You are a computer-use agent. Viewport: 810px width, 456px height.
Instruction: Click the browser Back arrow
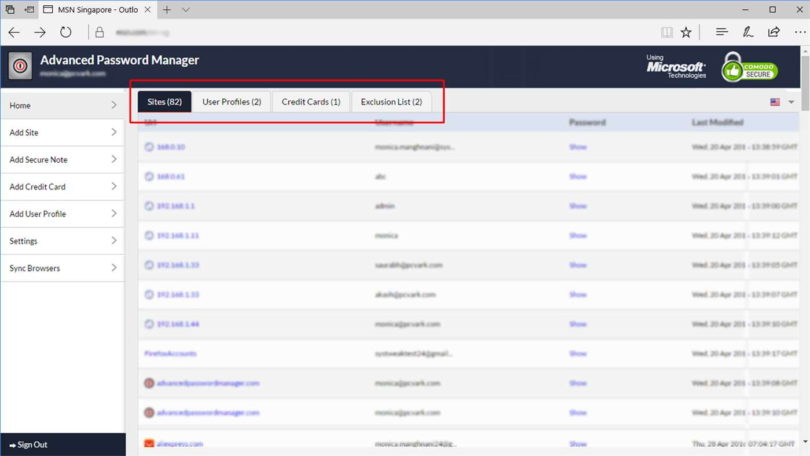click(x=14, y=32)
